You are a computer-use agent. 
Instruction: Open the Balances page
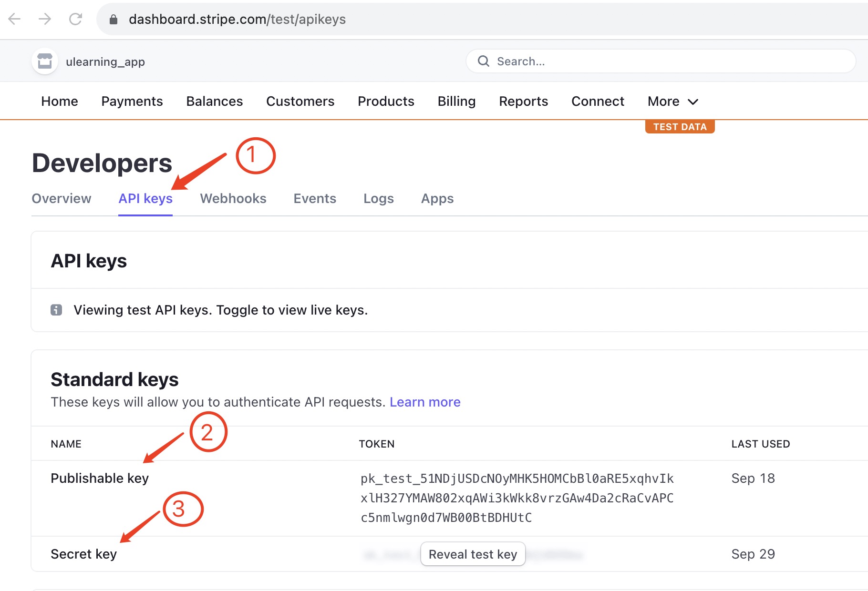[x=215, y=101]
